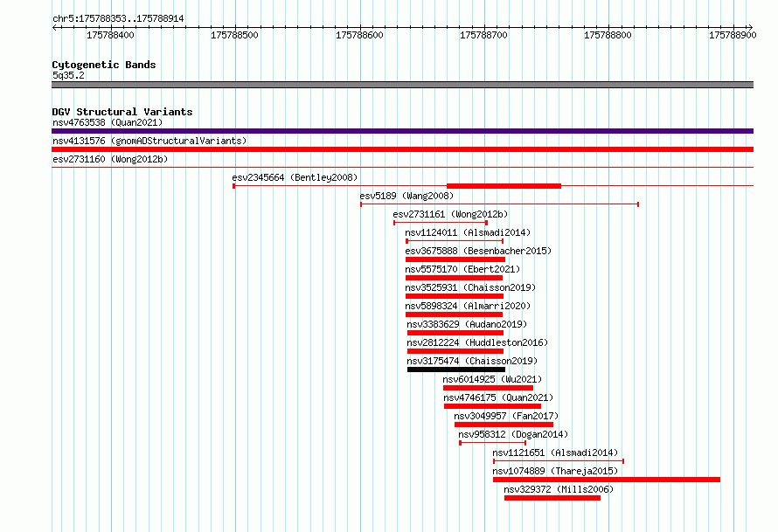Click nsv4746175 (Quan2021) label
The image size is (778, 532).
(498, 397)
